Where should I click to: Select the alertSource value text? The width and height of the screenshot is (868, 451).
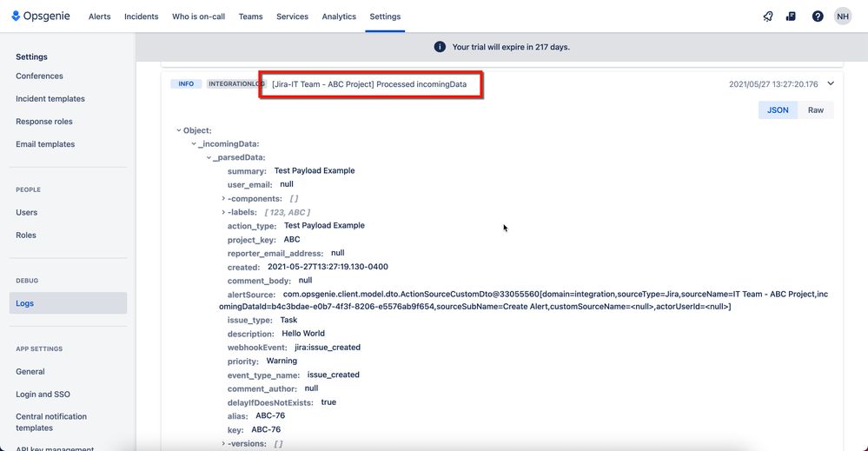[x=524, y=300]
